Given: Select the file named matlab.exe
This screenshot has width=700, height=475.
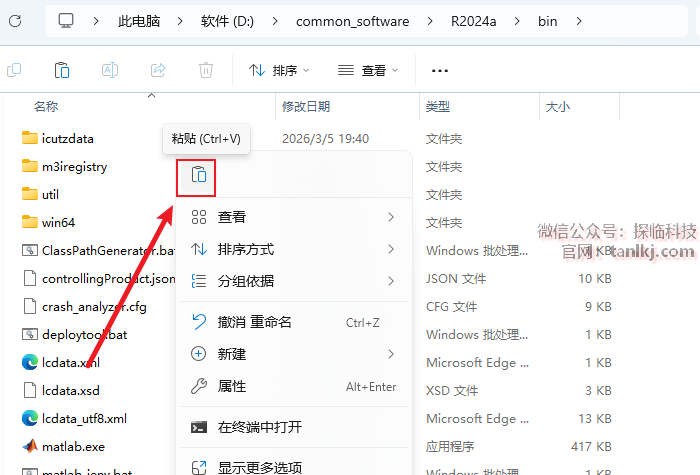Looking at the screenshot, I should pos(73,446).
